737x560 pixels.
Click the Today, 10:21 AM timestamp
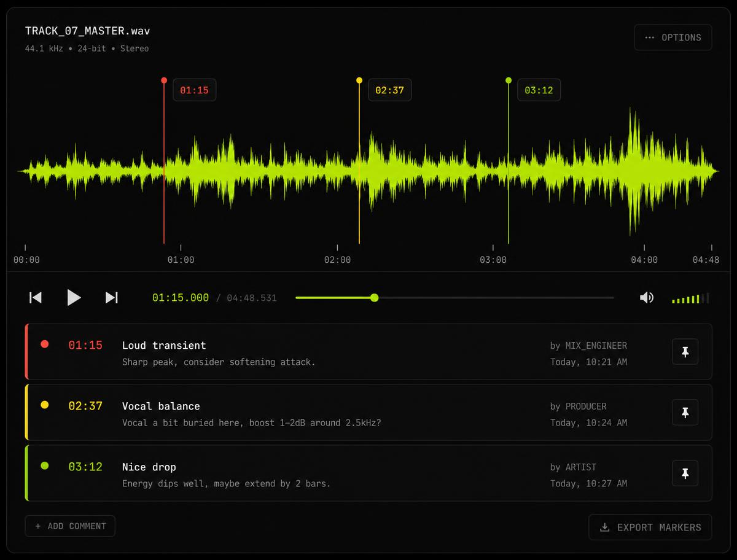point(588,362)
